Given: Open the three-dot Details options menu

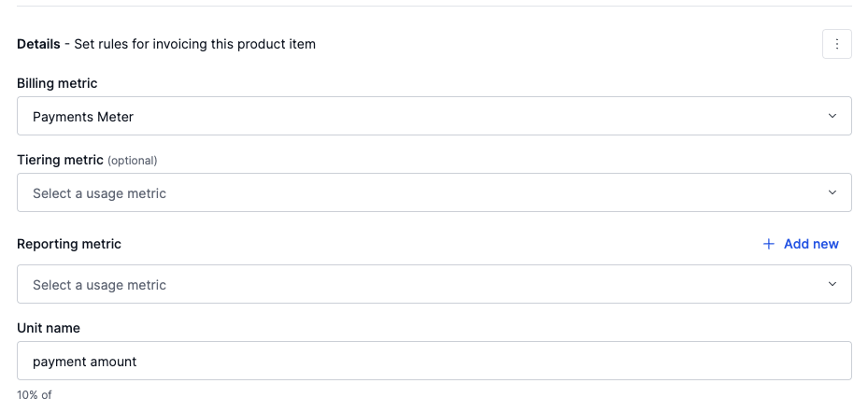Looking at the screenshot, I should click(x=836, y=44).
